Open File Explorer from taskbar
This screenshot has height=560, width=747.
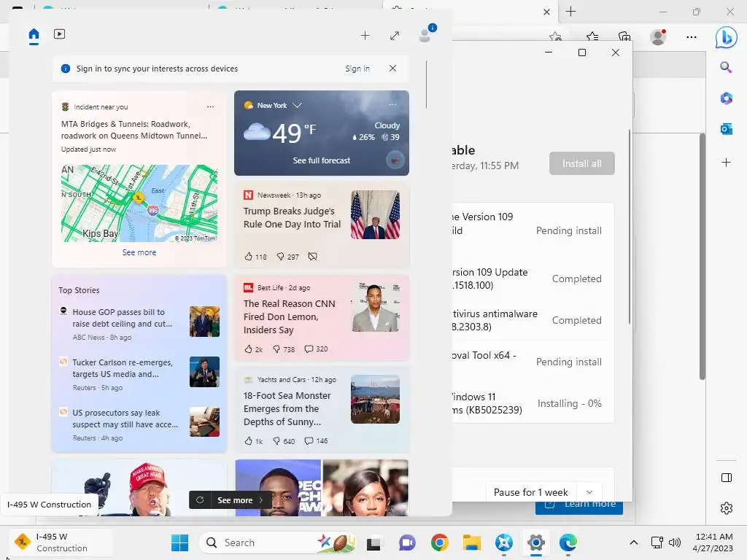(472, 542)
